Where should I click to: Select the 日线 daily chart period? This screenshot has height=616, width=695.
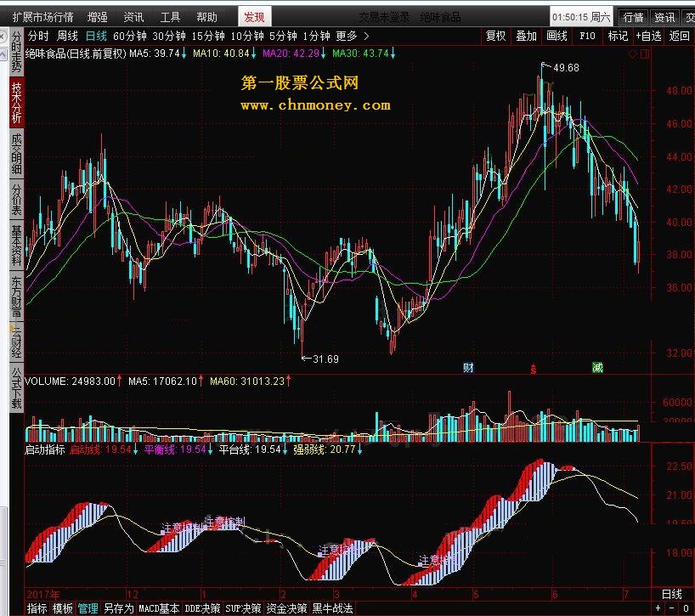pyautogui.click(x=96, y=36)
